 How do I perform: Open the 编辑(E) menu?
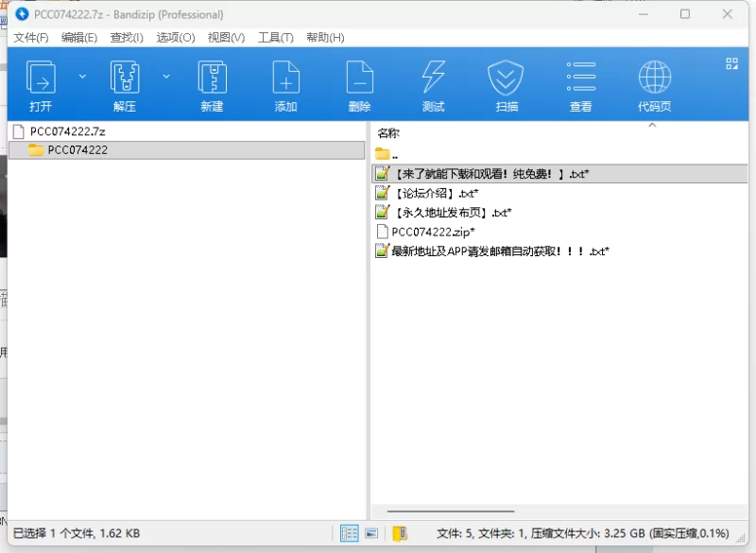79,38
